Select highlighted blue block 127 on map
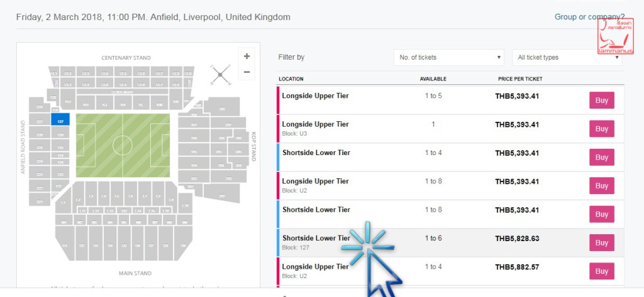Screen dimensions: 644x297 [x=60, y=119]
